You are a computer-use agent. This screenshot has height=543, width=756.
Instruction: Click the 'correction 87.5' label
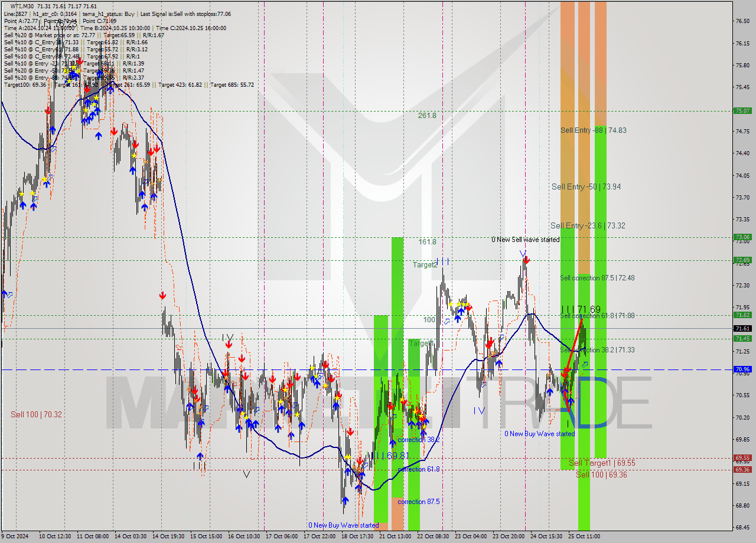(x=418, y=502)
